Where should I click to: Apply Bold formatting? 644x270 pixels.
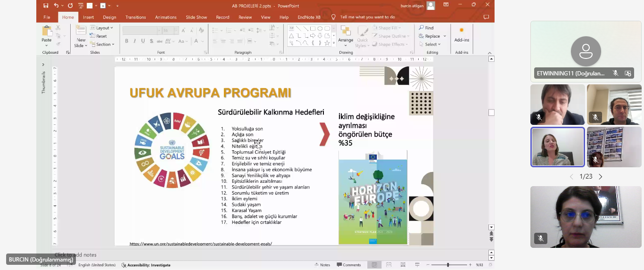tap(126, 41)
